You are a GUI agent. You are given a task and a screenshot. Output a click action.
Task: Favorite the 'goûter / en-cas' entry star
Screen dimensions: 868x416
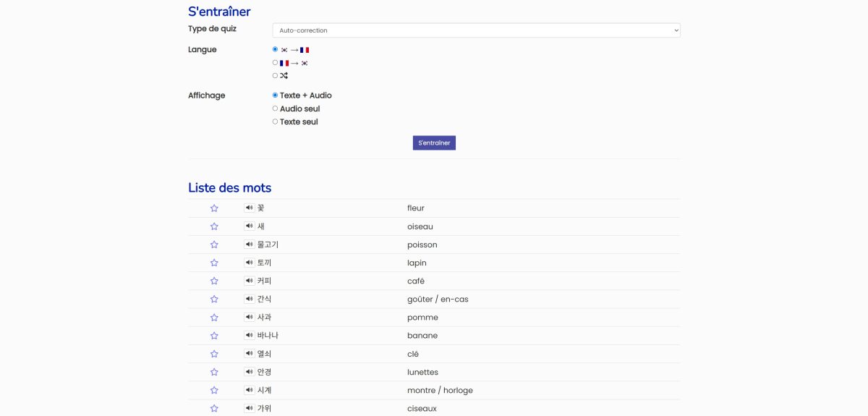point(214,300)
